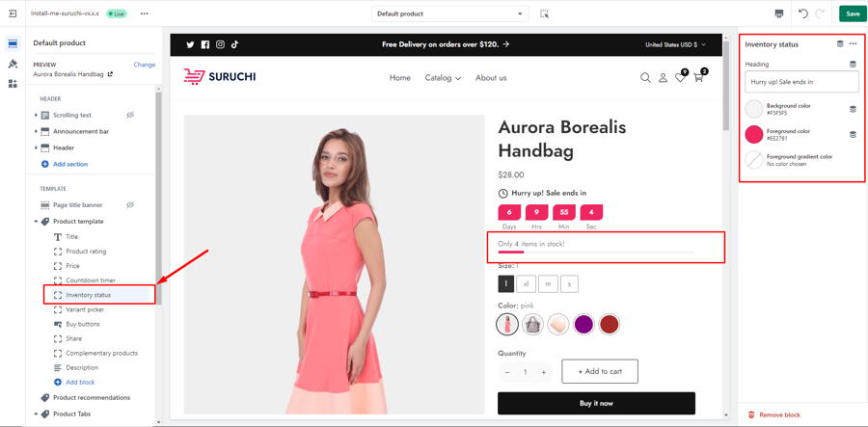Image resolution: width=868 pixels, height=427 pixels.
Task: Collapse the Product template section
Action: [x=37, y=221]
